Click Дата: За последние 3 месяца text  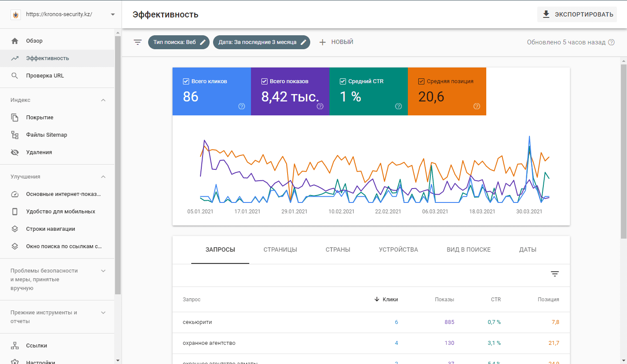point(257,42)
